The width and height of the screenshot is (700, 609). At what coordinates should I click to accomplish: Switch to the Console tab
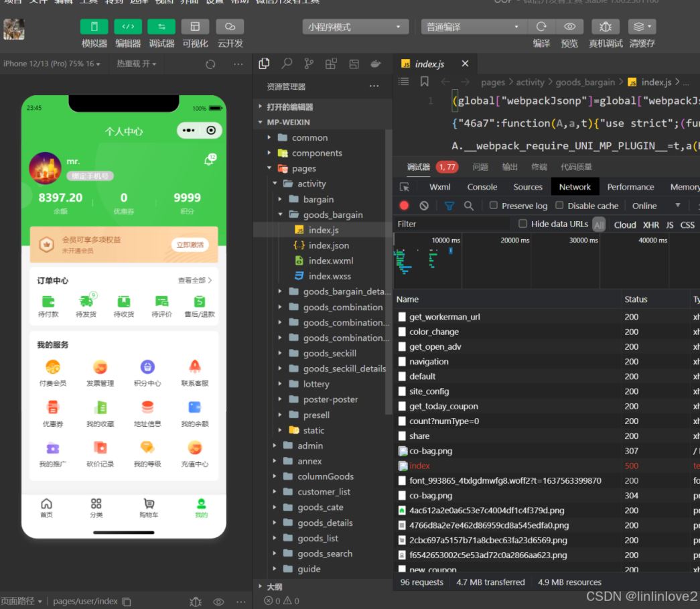[482, 187]
